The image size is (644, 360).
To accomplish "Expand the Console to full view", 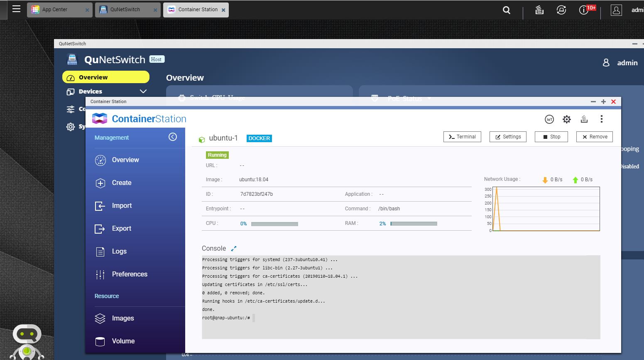I will pos(234,249).
